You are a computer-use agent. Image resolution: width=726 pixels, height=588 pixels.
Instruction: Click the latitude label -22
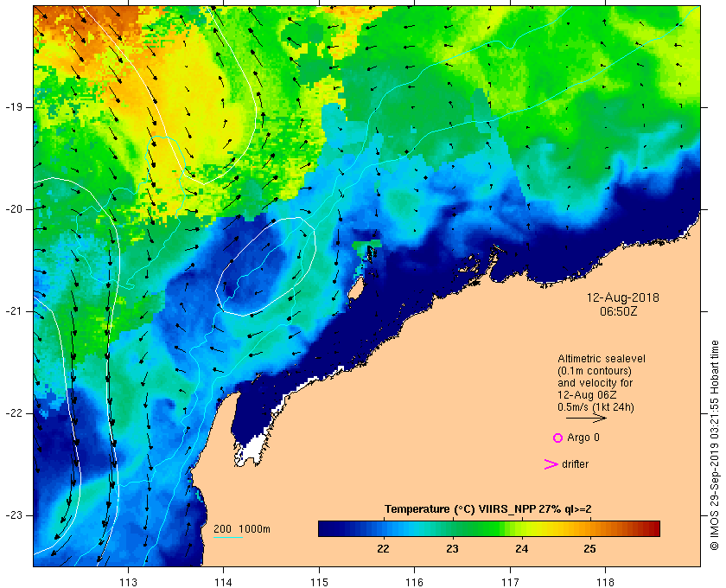pyautogui.click(x=14, y=413)
